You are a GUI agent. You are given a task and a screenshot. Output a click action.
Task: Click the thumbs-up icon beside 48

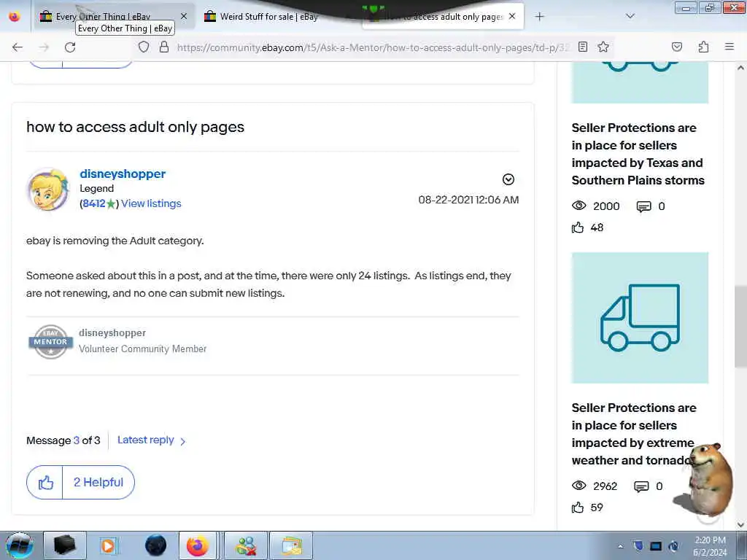click(x=578, y=227)
